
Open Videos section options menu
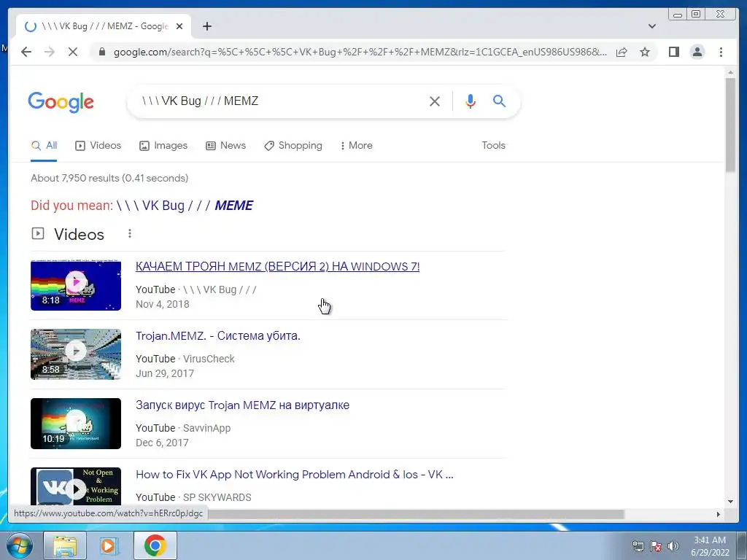(x=130, y=234)
